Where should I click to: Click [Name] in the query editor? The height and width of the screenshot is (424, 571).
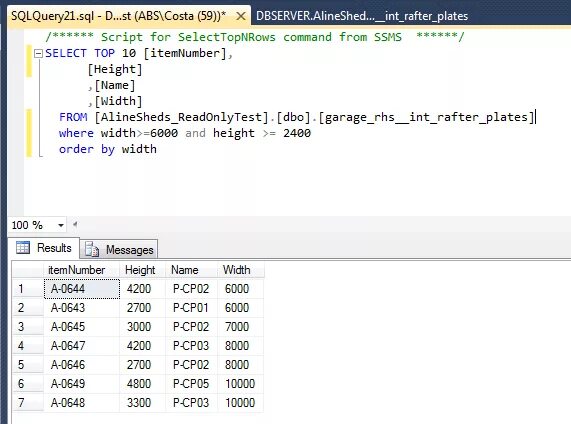pos(115,85)
